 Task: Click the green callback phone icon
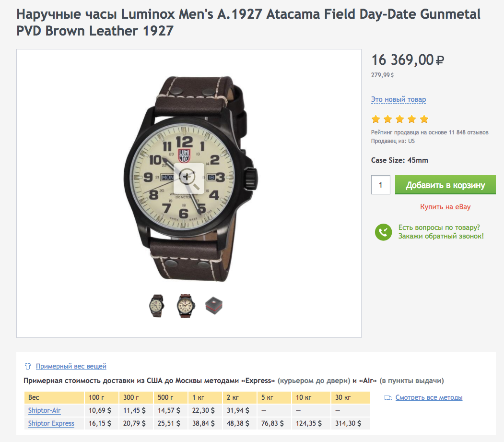pos(383,232)
